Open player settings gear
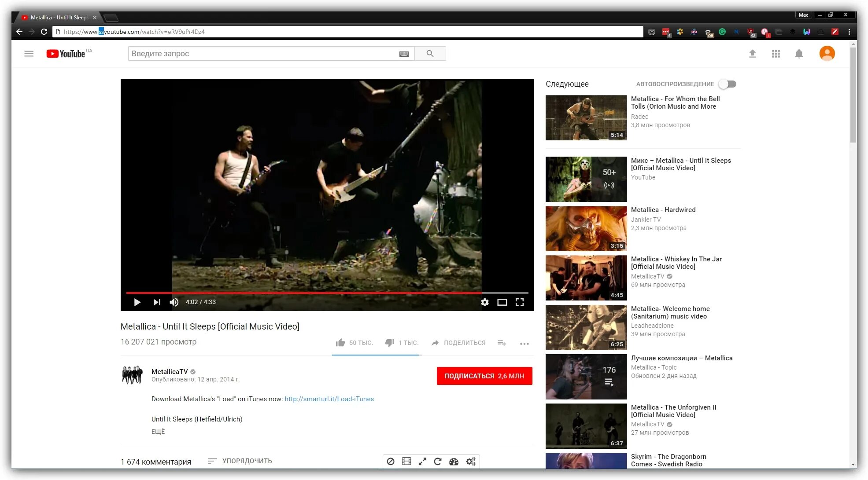Viewport: 868px width, 480px height. click(484, 302)
